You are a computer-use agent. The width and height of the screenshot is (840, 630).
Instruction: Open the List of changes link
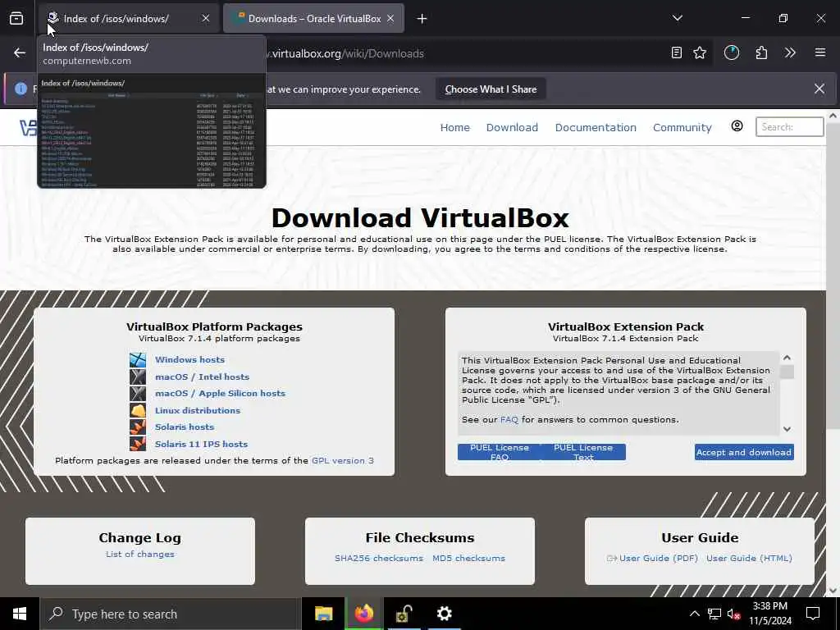[x=139, y=555]
